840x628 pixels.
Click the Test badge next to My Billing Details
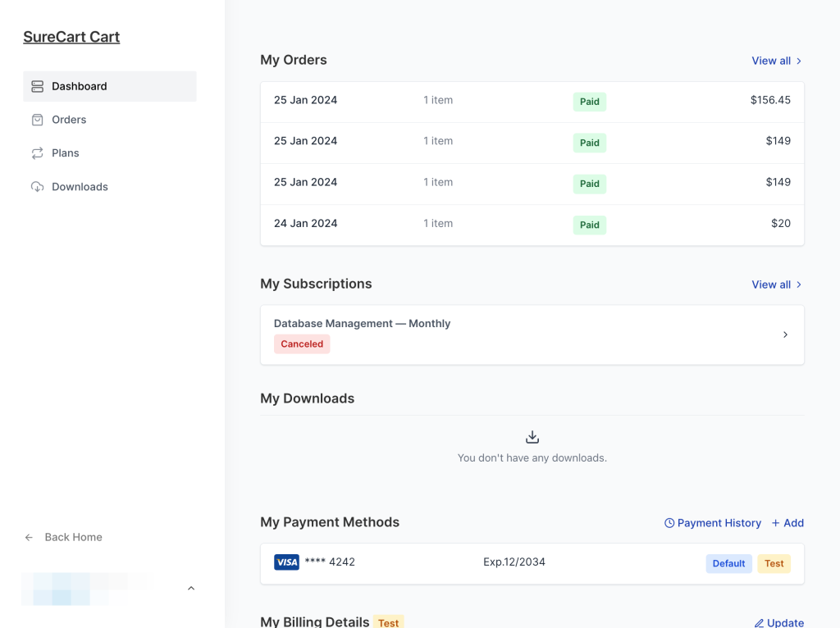coord(388,622)
